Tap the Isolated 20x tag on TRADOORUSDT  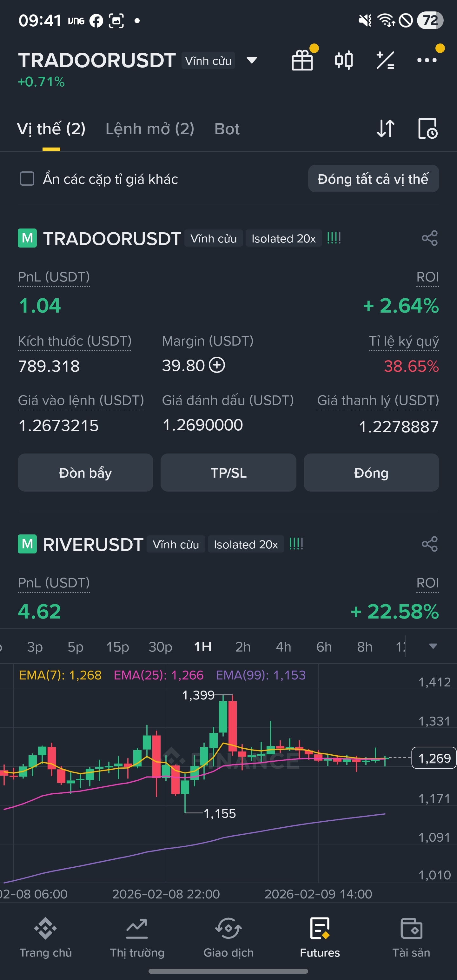coord(283,238)
